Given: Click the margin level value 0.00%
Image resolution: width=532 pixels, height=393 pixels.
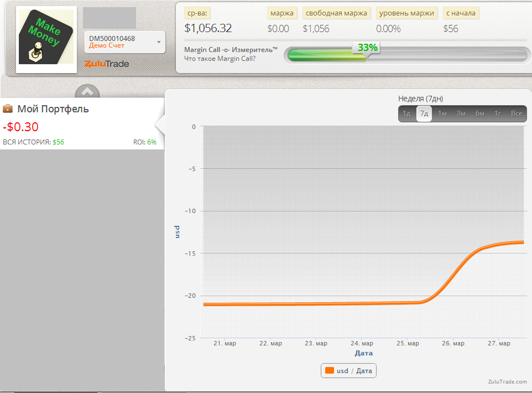Looking at the screenshot, I should [388, 29].
